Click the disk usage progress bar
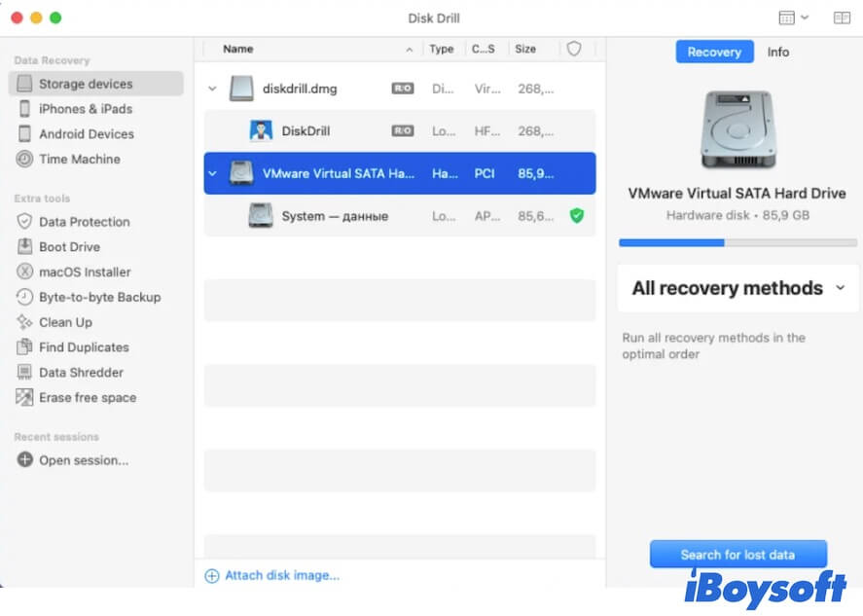 pyautogui.click(x=737, y=242)
